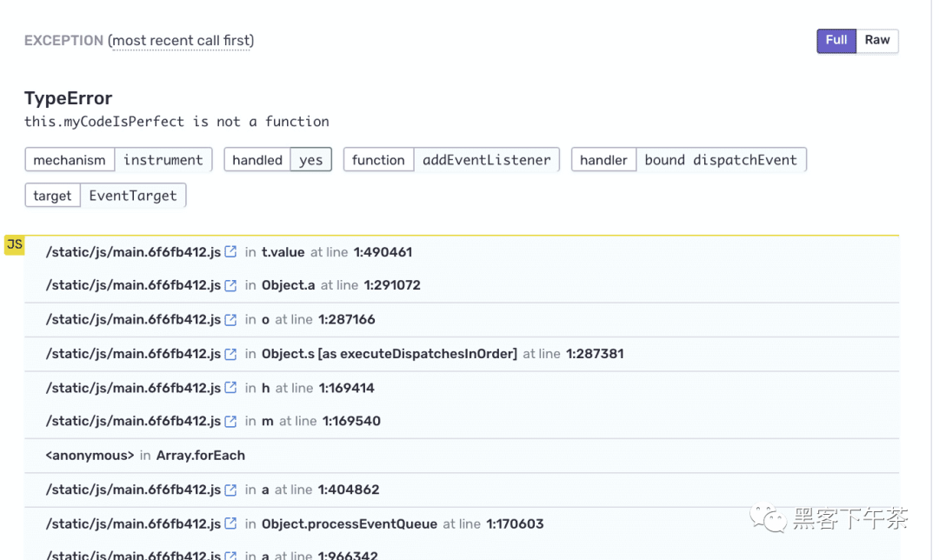Click the TypeError exception title
This screenshot has height=560, width=939.
tap(69, 98)
